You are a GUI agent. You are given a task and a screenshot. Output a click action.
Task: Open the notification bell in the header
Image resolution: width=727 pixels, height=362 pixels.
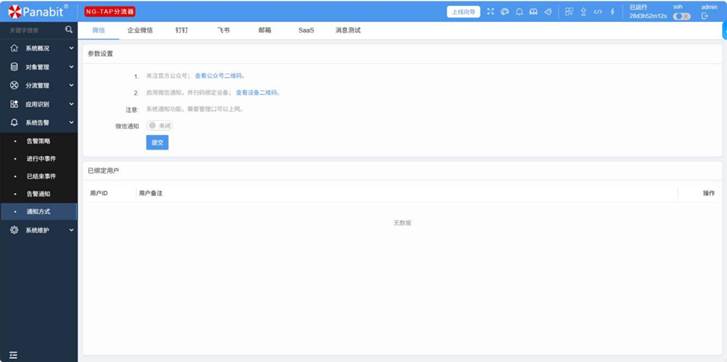[x=519, y=12]
